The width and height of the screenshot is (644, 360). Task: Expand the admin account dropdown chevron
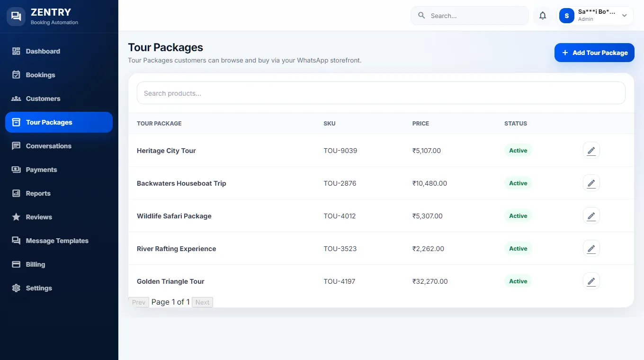(624, 16)
